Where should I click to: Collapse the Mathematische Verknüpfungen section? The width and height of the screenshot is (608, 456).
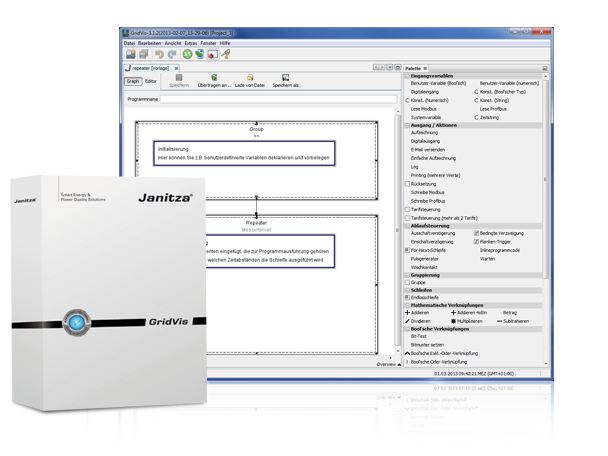(x=406, y=304)
